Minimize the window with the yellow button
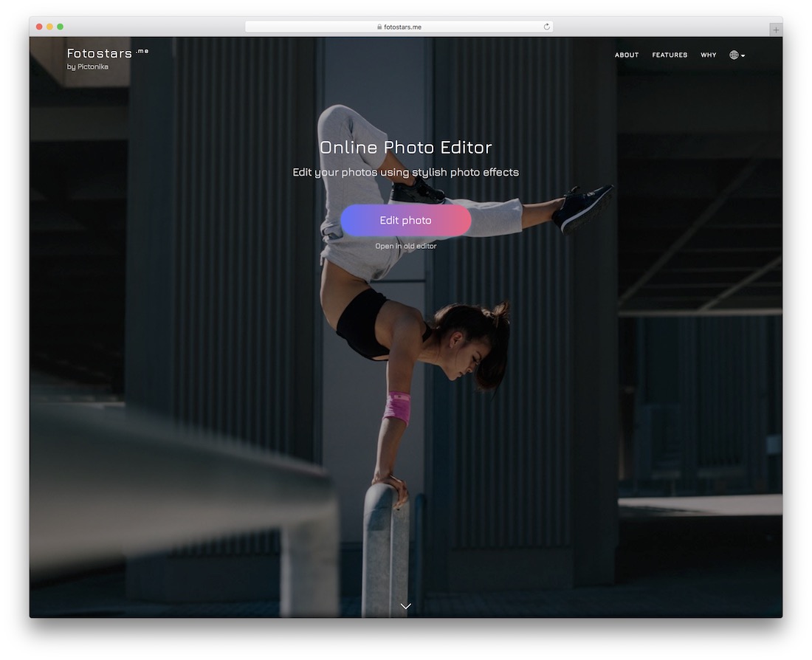Screen dimensions: 812x660 point(49,27)
